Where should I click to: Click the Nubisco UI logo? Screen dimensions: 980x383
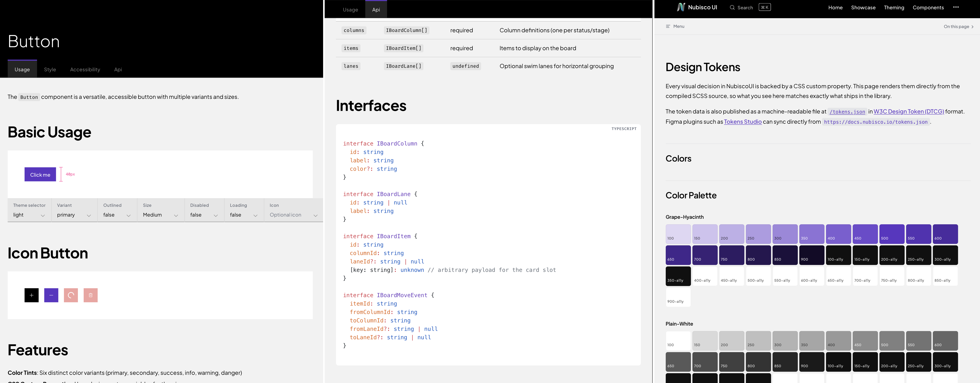(697, 7)
